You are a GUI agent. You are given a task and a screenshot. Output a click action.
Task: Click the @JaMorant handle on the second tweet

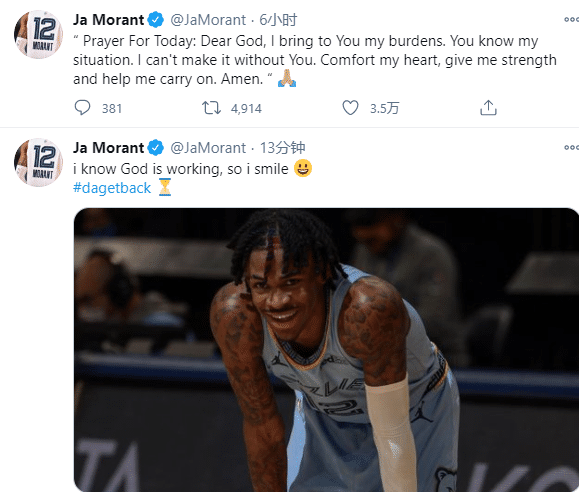(208, 148)
